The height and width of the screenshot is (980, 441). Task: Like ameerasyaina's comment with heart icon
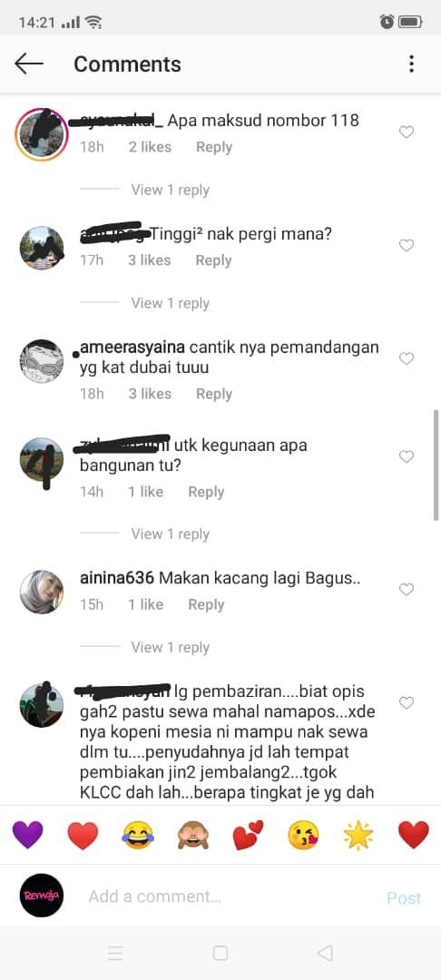407,358
